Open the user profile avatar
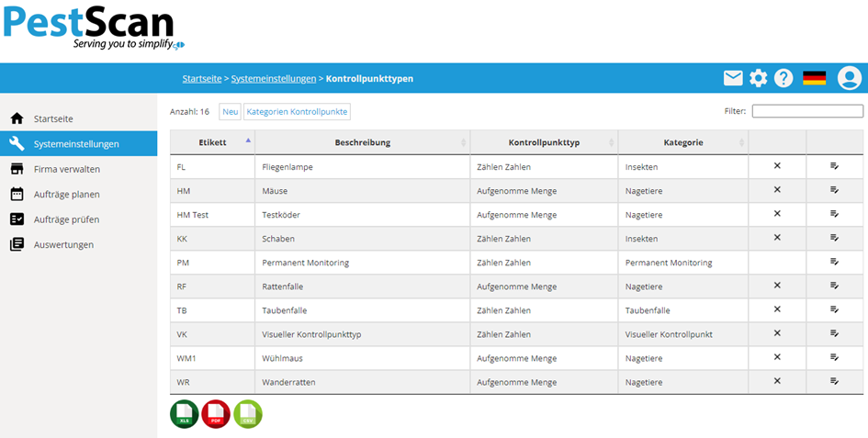868x438 pixels. tap(850, 78)
